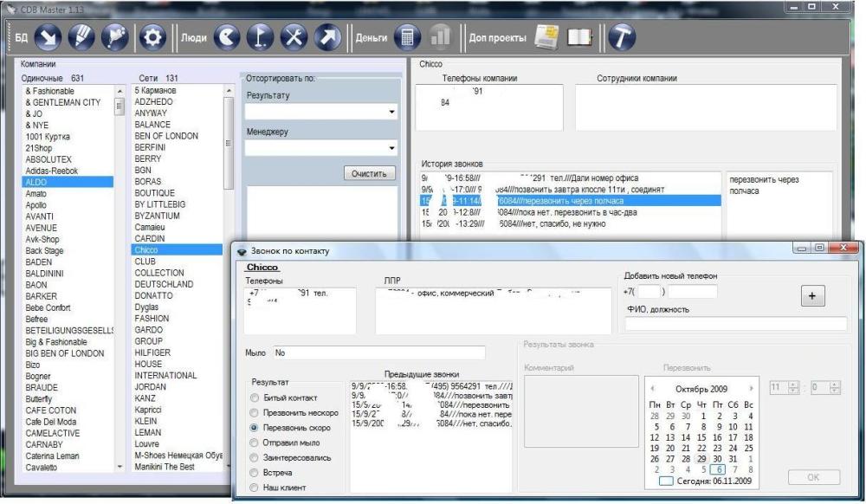Open the calculator icon under Деньги
The width and height of the screenshot is (866, 504).
point(407,37)
